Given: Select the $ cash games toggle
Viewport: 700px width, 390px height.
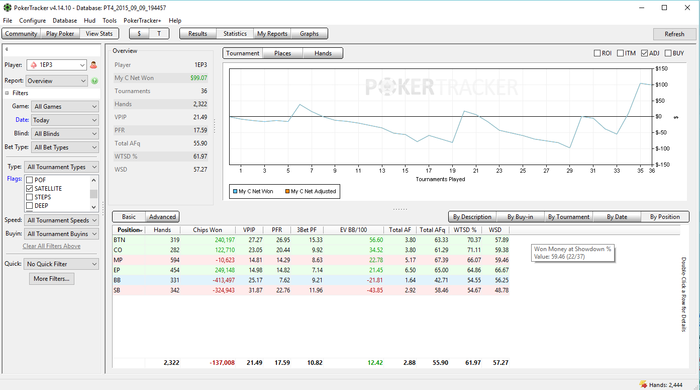Looking at the screenshot, I should click(139, 33).
